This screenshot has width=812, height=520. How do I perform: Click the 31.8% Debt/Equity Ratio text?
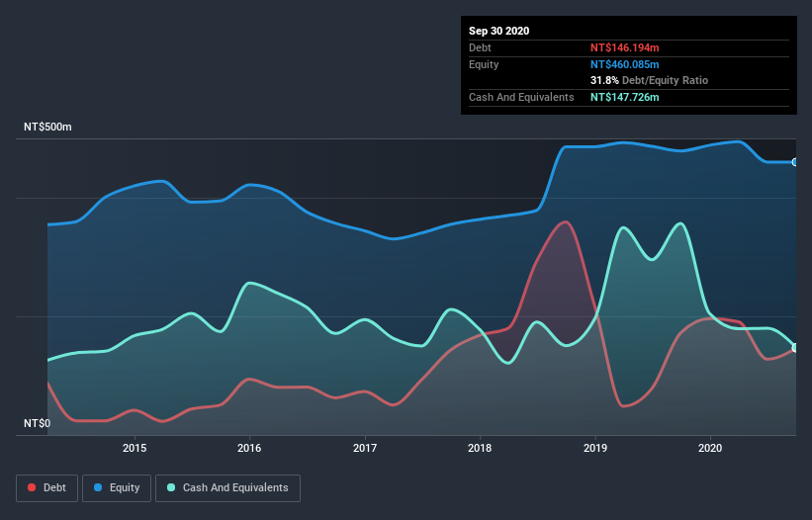(x=650, y=80)
